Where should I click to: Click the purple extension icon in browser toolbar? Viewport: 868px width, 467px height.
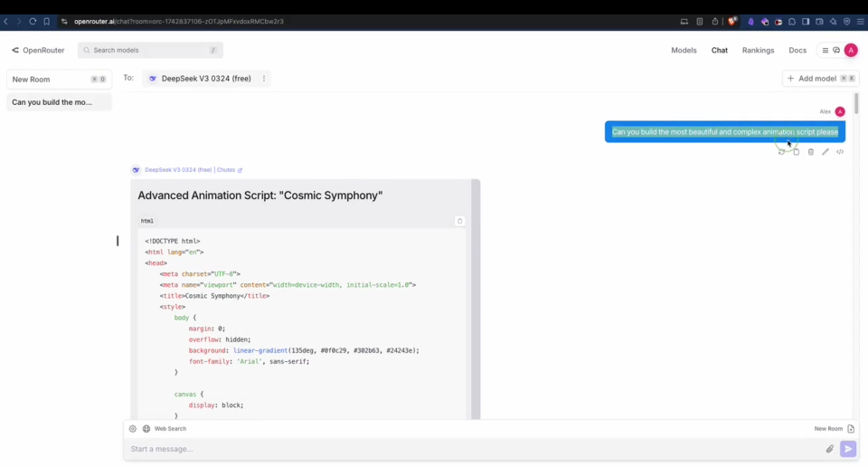[x=750, y=22]
